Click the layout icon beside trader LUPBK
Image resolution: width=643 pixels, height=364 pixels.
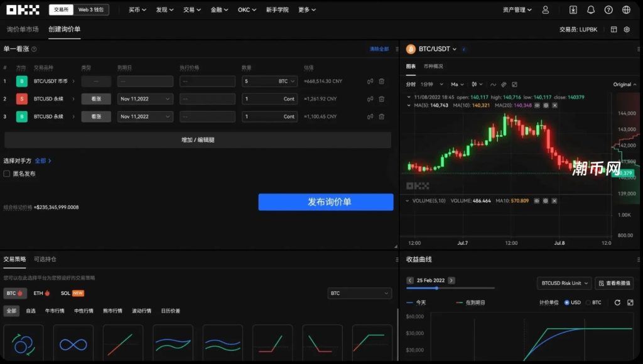coord(613,29)
